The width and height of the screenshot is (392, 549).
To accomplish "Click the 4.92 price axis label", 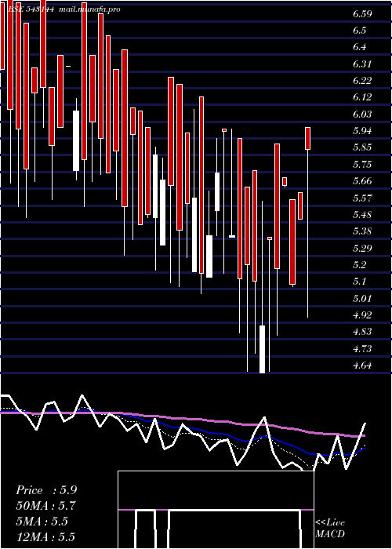I will [362, 315].
